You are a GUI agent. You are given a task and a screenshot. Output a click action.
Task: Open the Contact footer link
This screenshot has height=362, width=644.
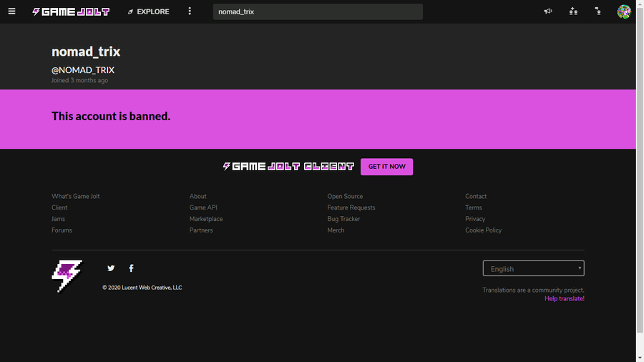pos(476,196)
